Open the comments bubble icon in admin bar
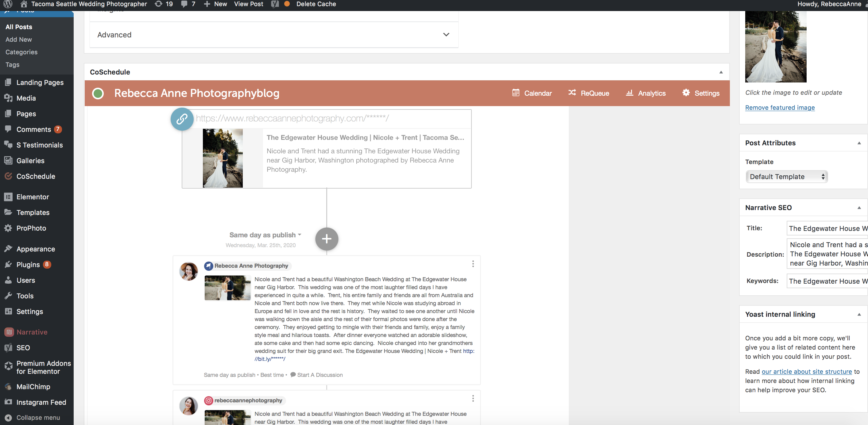868x425 pixels. click(x=184, y=4)
